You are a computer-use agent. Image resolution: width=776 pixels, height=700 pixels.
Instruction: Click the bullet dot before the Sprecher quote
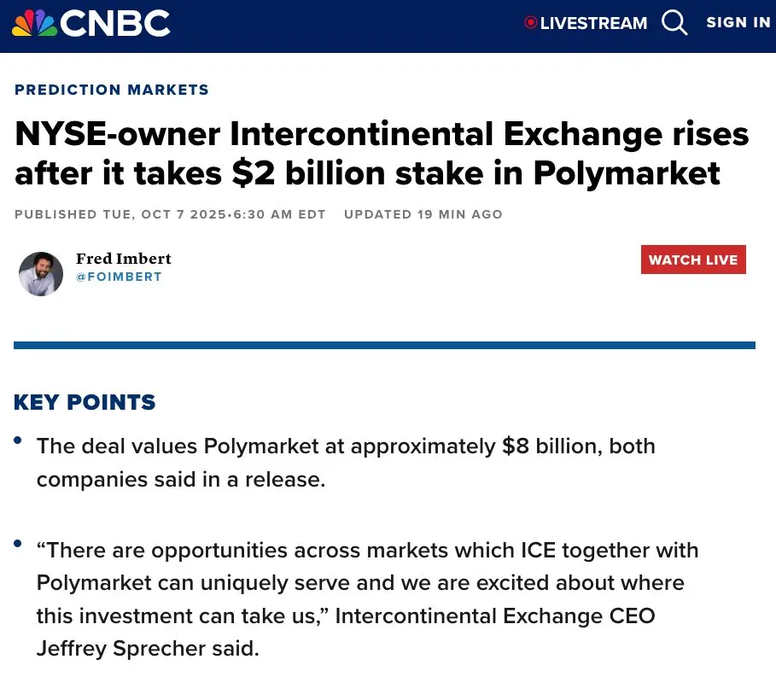pos(18,543)
